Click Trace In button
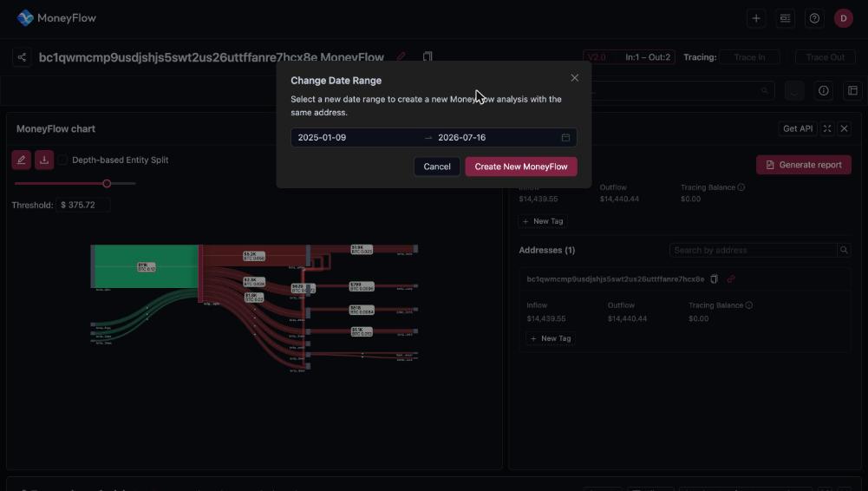The width and height of the screenshot is (868, 491). pyautogui.click(x=749, y=57)
